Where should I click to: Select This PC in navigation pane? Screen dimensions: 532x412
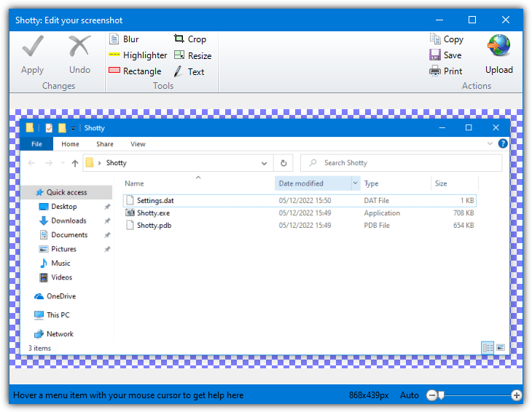[x=58, y=315]
